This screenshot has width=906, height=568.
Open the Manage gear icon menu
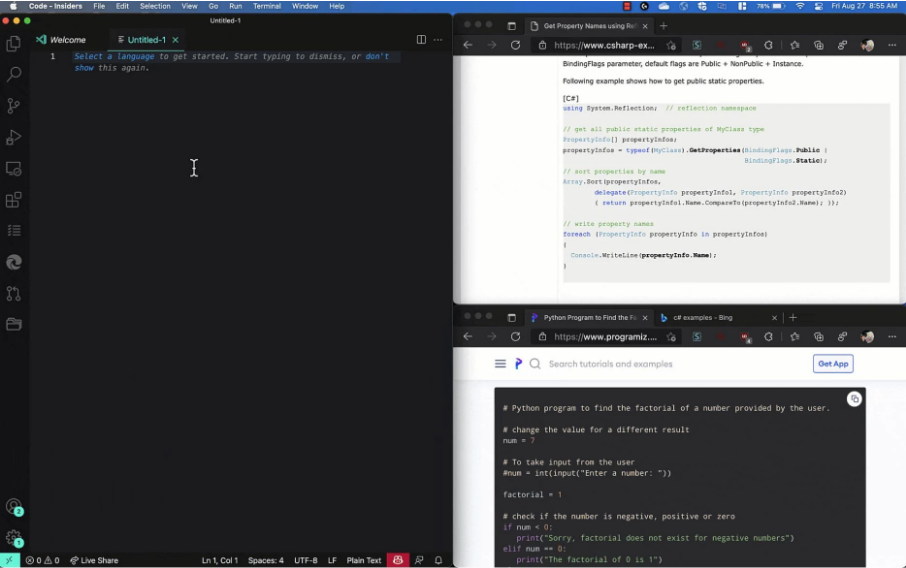pyautogui.click(x=14, y=537)
